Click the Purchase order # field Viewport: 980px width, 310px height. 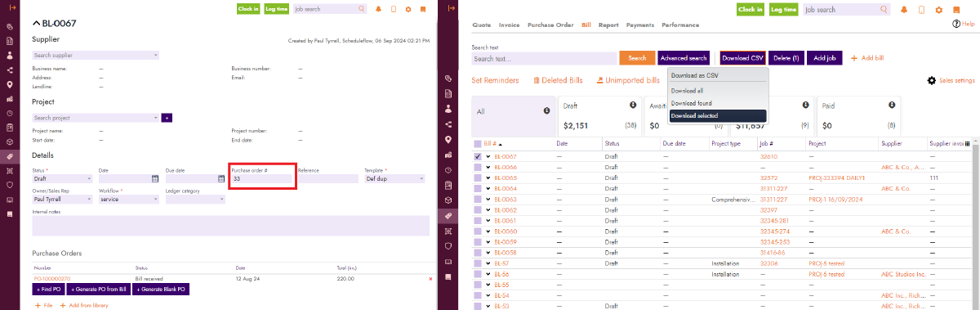261,178
